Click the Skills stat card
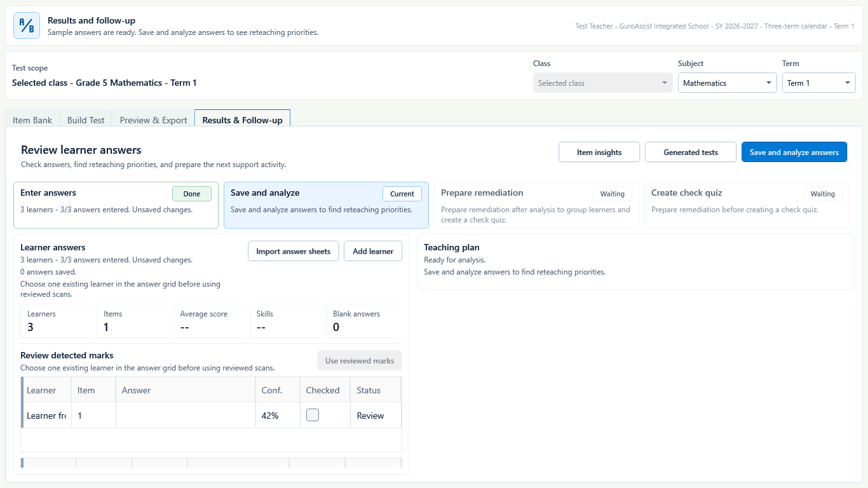868x488 pixels. [x=286, y=321]
